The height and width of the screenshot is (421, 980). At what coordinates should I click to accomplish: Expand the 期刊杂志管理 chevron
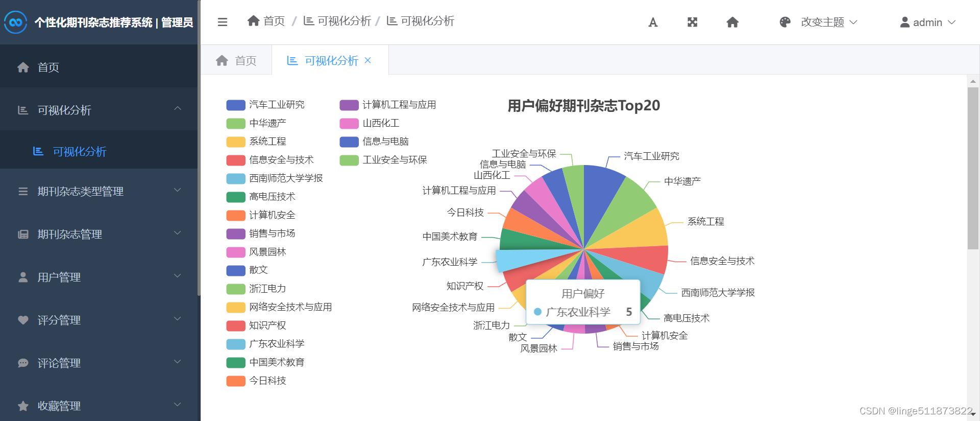pos(178,233)
